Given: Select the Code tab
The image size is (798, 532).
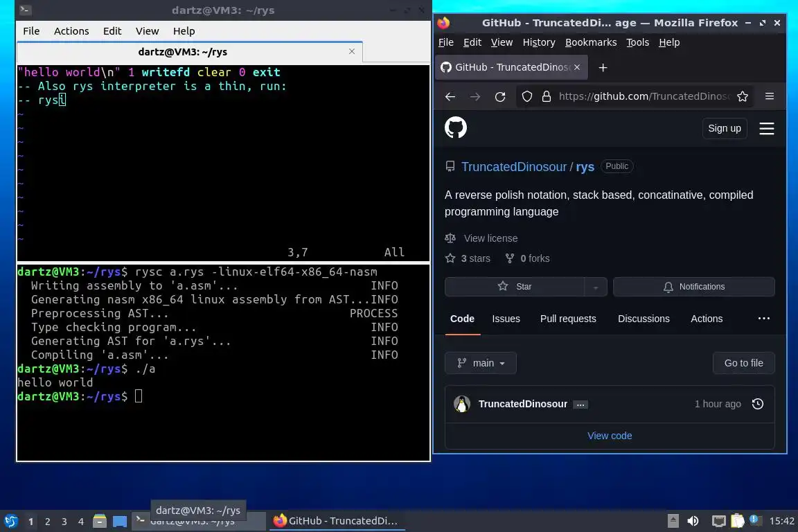Looking at the screenshot, I should (x=462, y=319).
